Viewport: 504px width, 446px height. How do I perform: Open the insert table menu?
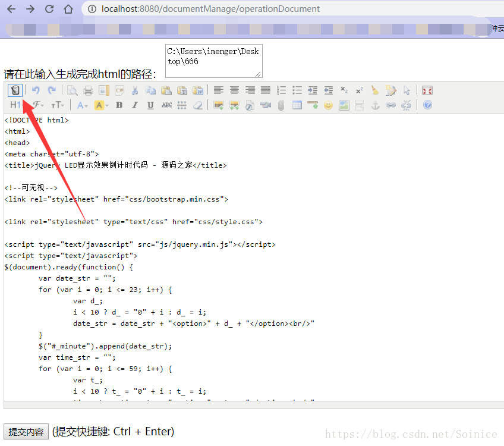(x=297, y=105)
